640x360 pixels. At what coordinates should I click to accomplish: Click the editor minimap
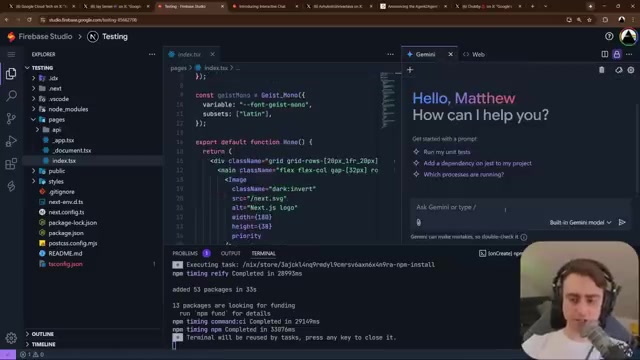(x=387, y=100)
